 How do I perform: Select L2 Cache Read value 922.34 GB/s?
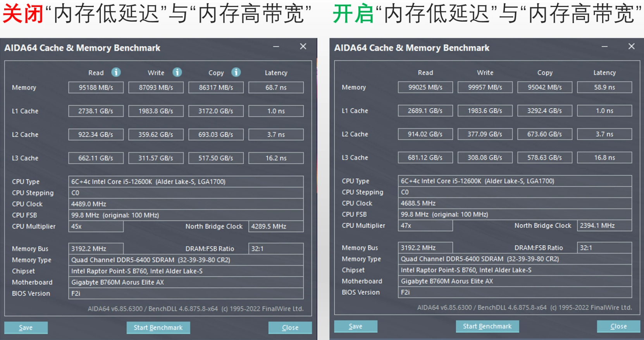(x=96, y=135)
